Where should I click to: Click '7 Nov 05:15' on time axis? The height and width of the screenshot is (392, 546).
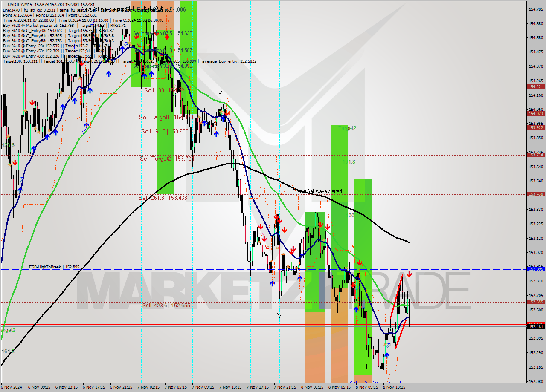pyautogui.click(x=177, y=387)
